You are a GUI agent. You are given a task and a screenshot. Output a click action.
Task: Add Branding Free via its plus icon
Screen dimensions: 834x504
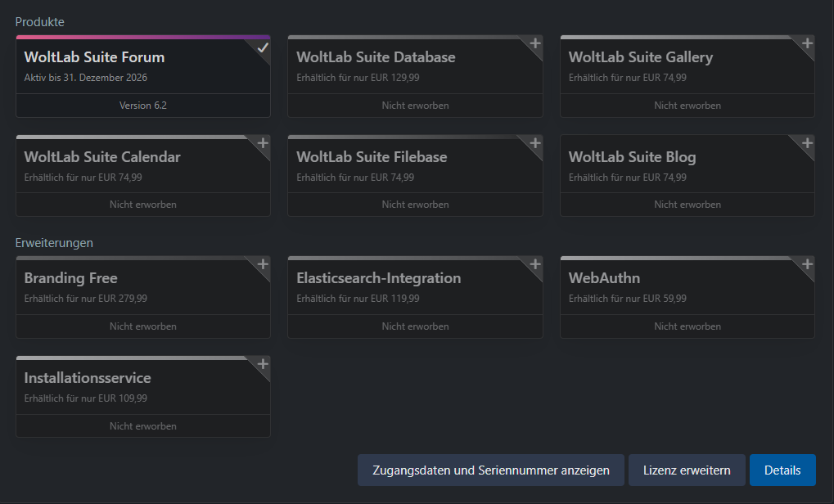coord(263,264)
